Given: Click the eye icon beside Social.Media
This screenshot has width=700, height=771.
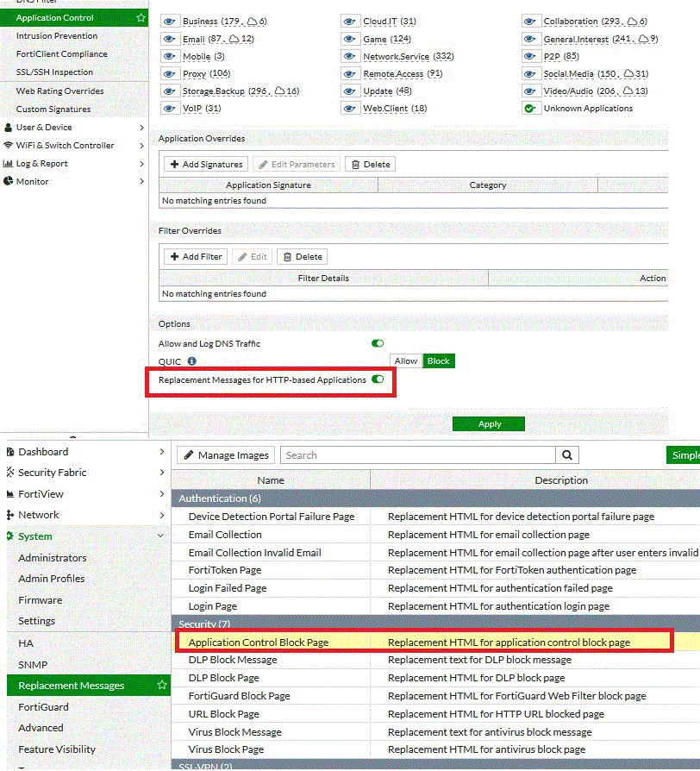Looking at the screenshot, I should click(x=529, y=74).
